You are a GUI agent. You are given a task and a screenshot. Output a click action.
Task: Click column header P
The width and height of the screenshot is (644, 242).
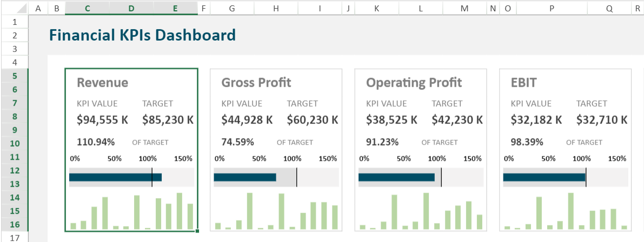pyautogui.click(x=551, y=8)
